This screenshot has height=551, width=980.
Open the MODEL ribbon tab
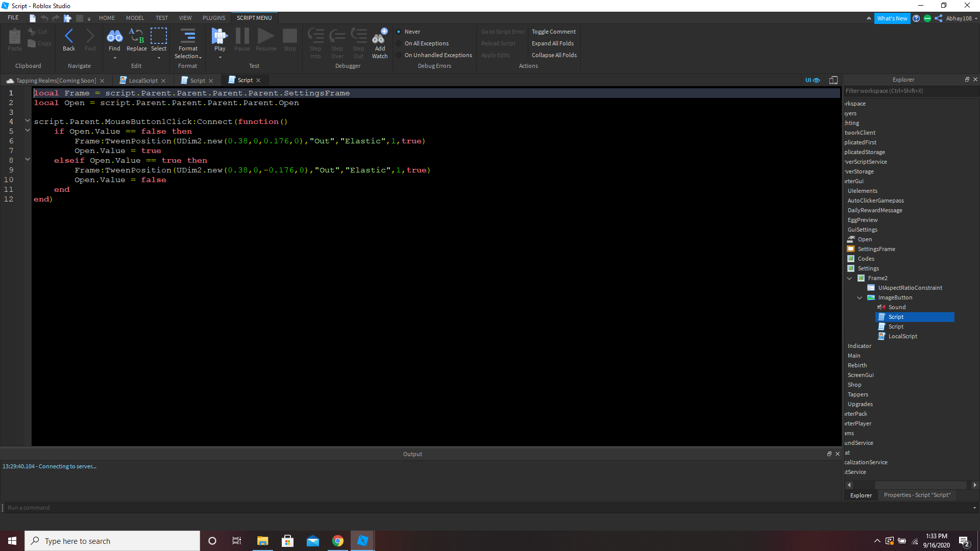pos(134,17)
